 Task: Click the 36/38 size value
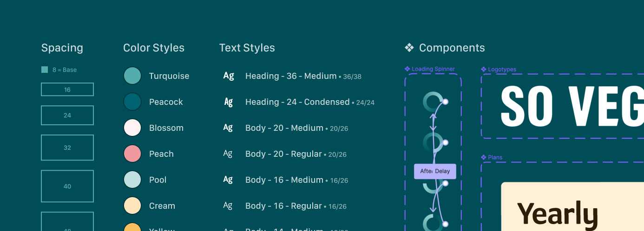(x=352, y=77)
